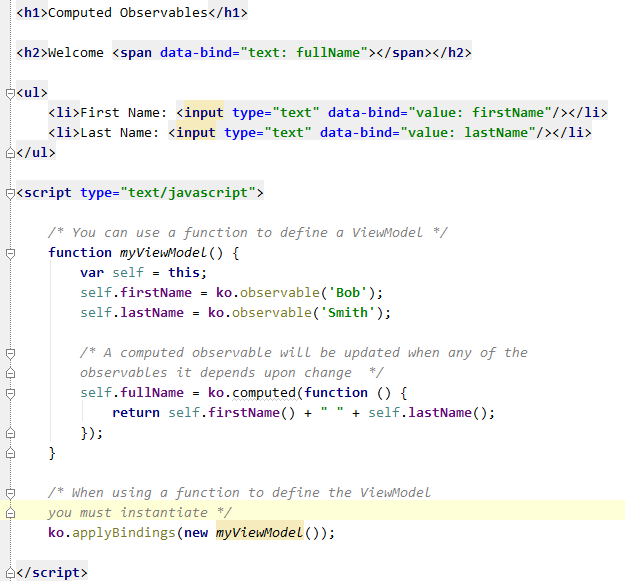Click fold end marker beside </script> tag

pyautogui.click(x=10, y=573)
